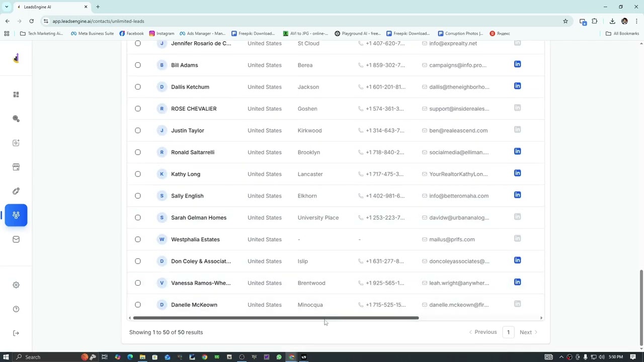This screenshot has width=644, height=362.
Task: Check the Sarah Gelman Homes row
Action: 138,218
